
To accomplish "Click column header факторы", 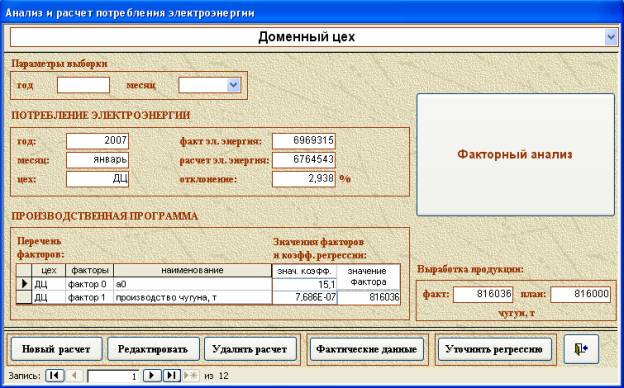I will [90, 271].
